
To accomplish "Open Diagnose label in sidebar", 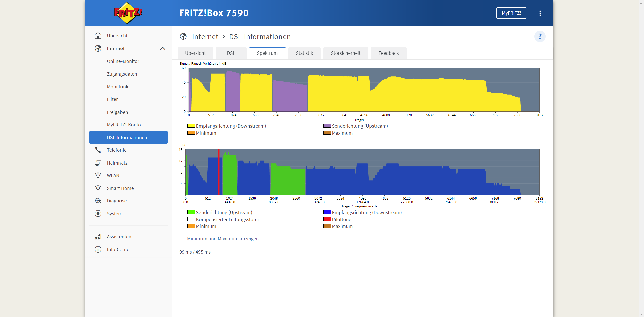I will coord(117,201).
